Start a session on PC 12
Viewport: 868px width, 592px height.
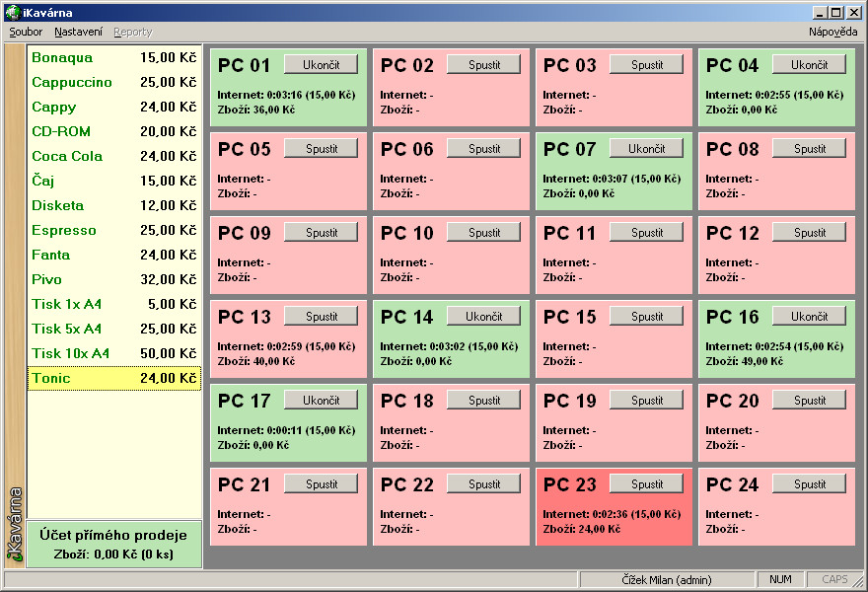(810, 232)
